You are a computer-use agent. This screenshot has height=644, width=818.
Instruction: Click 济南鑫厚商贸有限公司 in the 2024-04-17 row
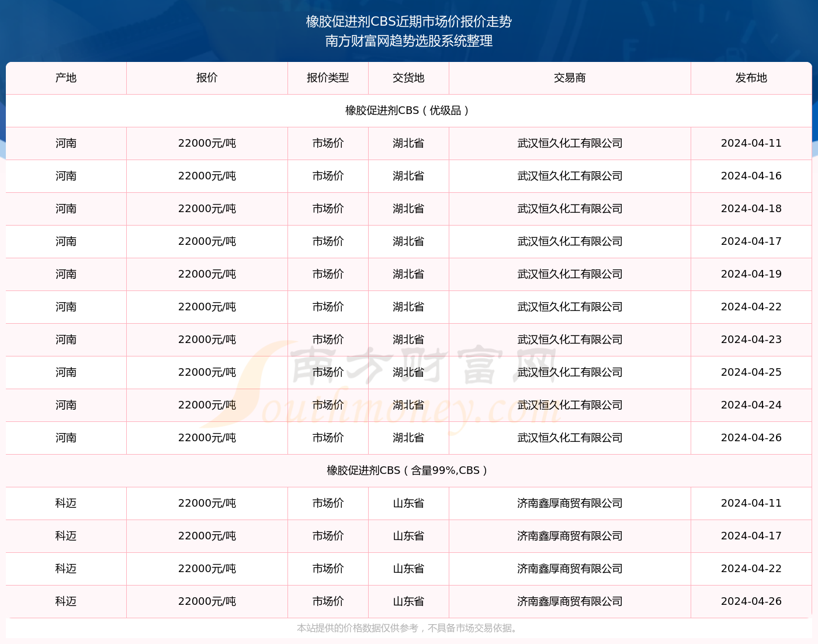point(570,536)
